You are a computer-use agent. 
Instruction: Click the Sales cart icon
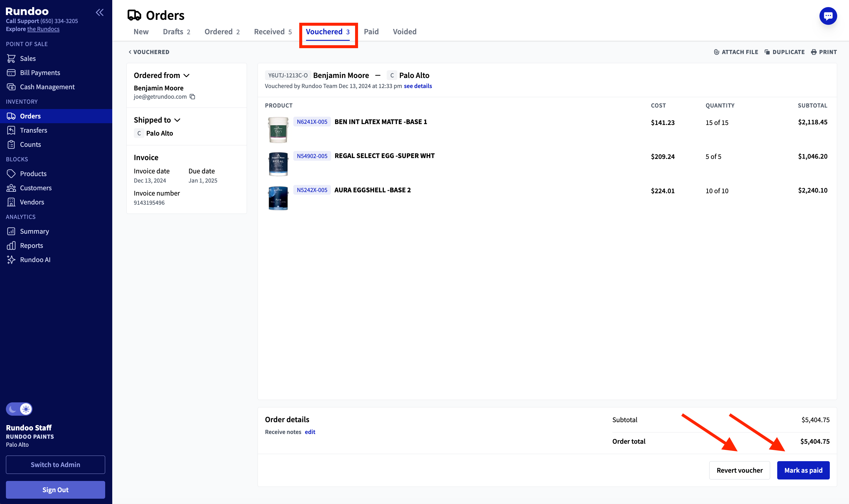click(x=11, y=58)
